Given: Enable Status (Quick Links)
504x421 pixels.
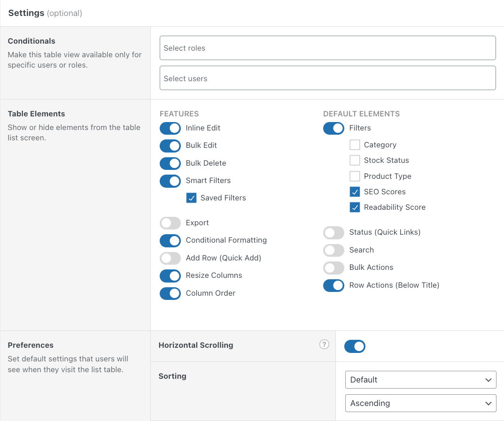Looking at the screenshot, I should tap(333, 232).
